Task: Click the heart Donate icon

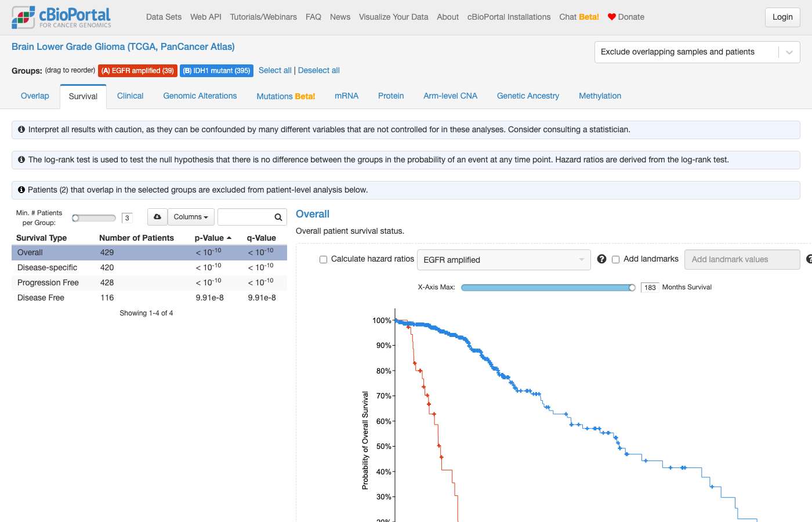Action: [x=611, y=17]
